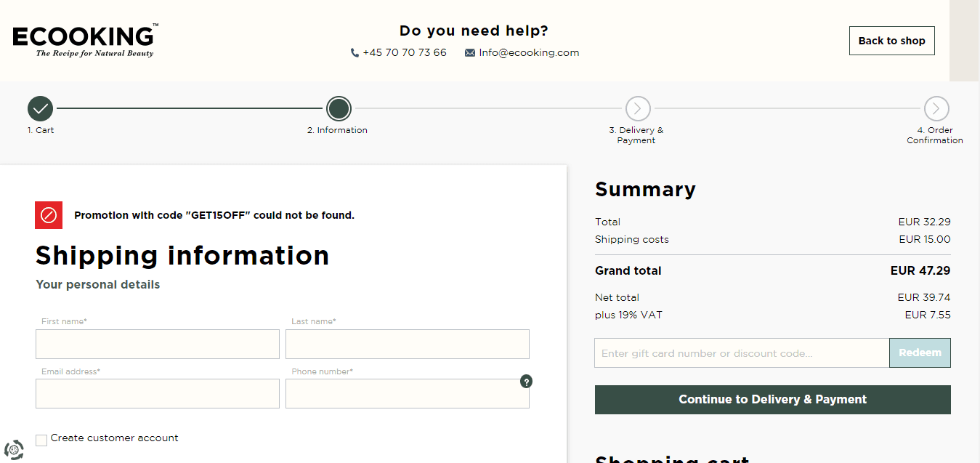The image size is (980, 463).
Task: Go to 1. Cart step label
Action: coord(41,130)
